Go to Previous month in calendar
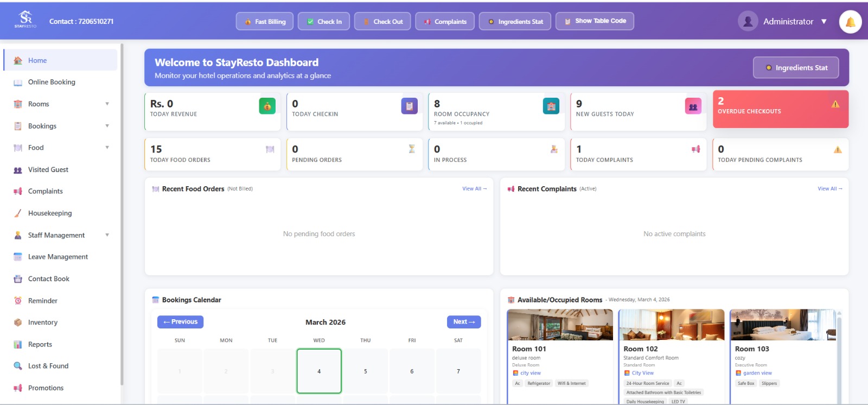868x405 pixels. point(181,322)
